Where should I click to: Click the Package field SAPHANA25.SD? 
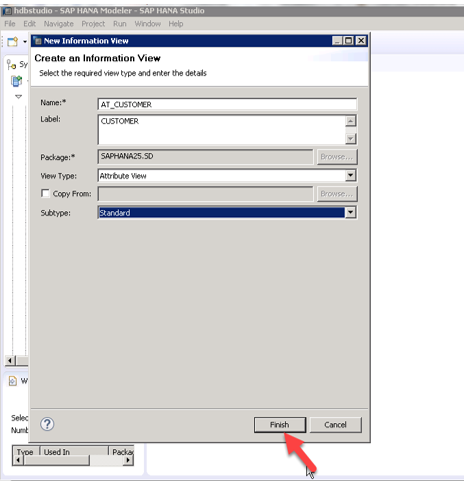[x=206, y=156]
